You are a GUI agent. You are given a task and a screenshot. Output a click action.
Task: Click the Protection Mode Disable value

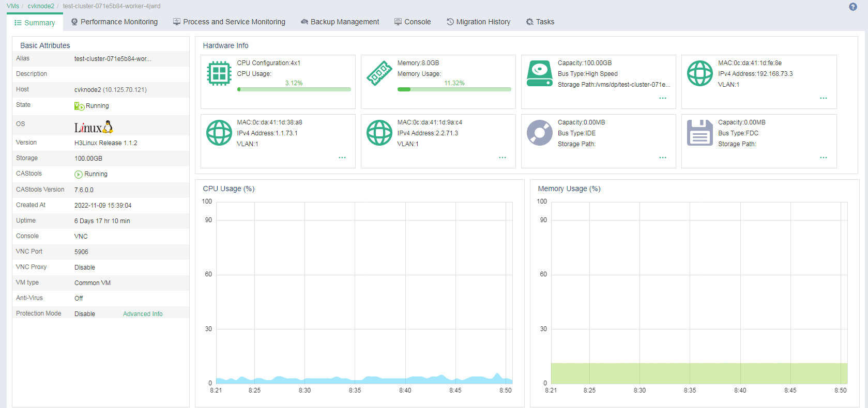pos(85,314)
